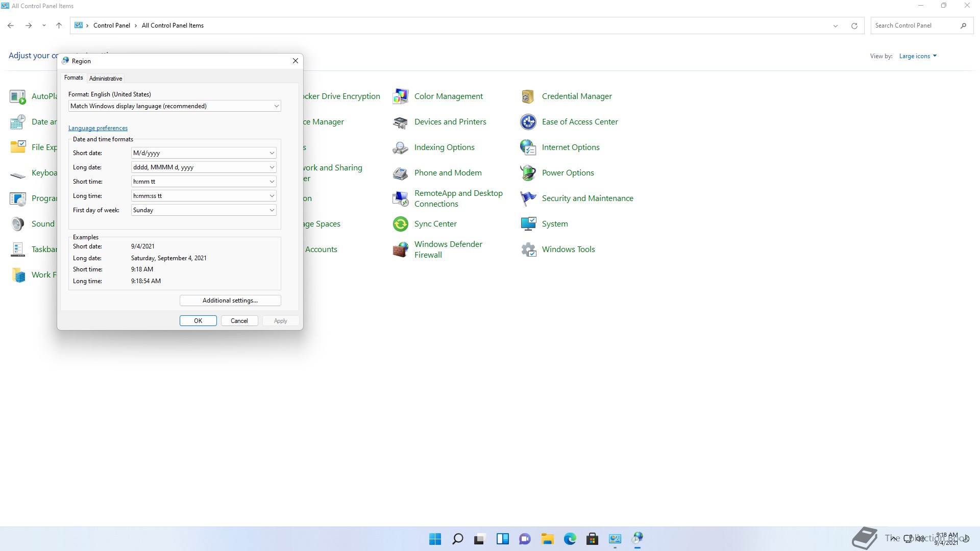Click the Indexing Options icon
The width and height of the screenshot is (980, 551).
[400, 147]
